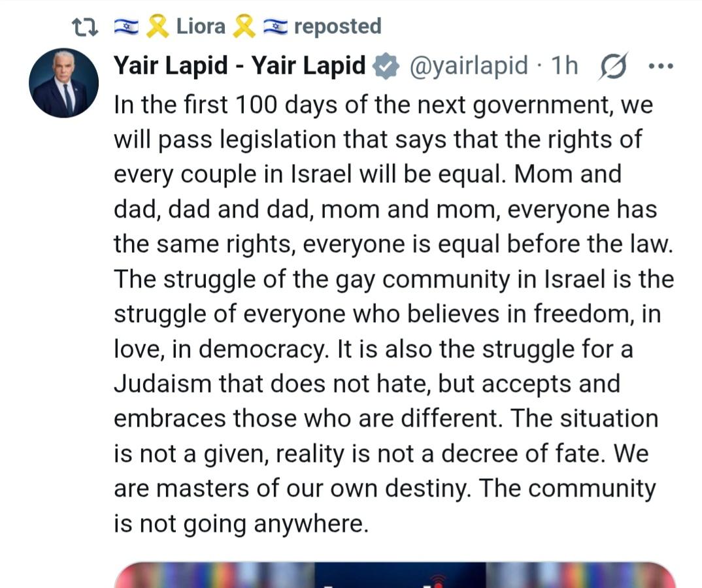This screenshot has height=588, width=702.
Task: Open the three-dot more options menu
Action: tap(661, 66)
